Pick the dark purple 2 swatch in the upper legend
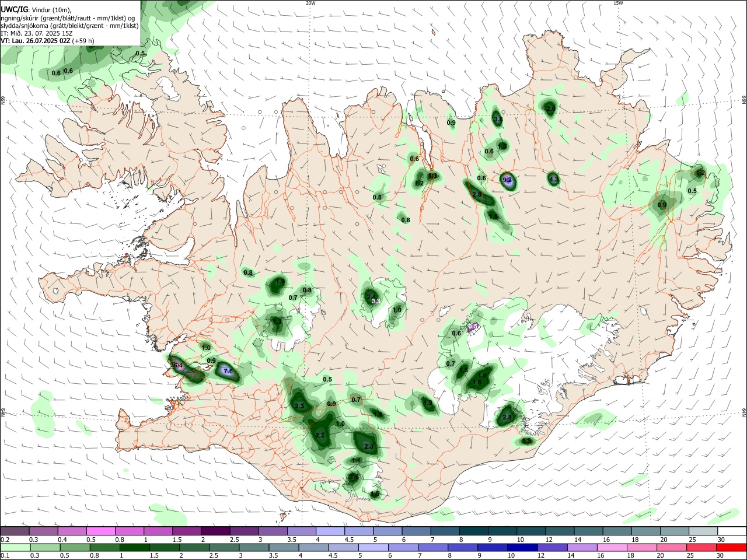This screenshot has height=560, width=747. [215, 531]
